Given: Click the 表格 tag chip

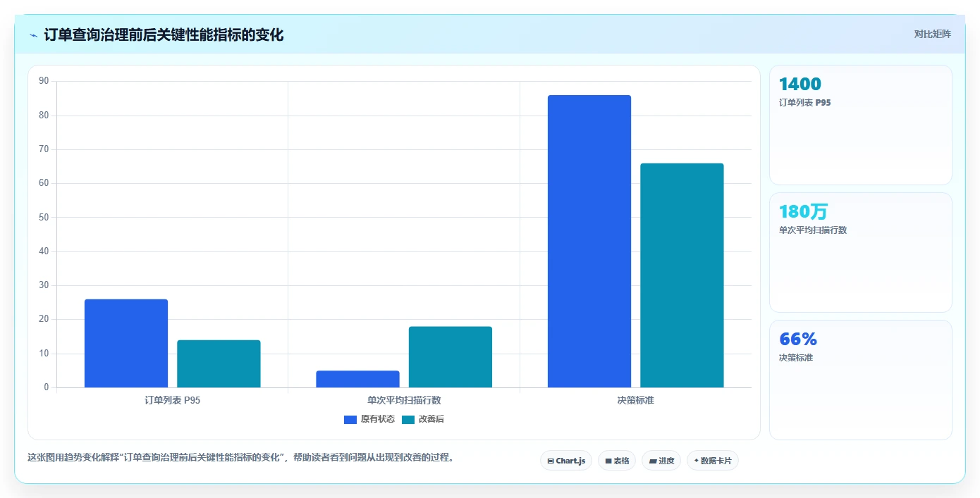Looking at the screenshot, I should coord(617,461).
